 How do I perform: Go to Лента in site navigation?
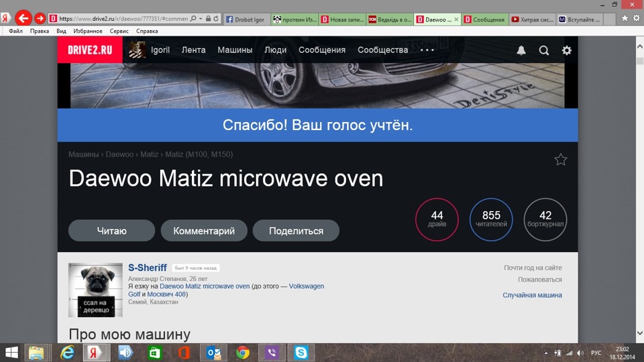click(x=193, y=50)
